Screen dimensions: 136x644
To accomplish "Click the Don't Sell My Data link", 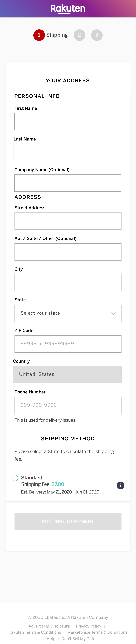I will (x=78, y=639).
